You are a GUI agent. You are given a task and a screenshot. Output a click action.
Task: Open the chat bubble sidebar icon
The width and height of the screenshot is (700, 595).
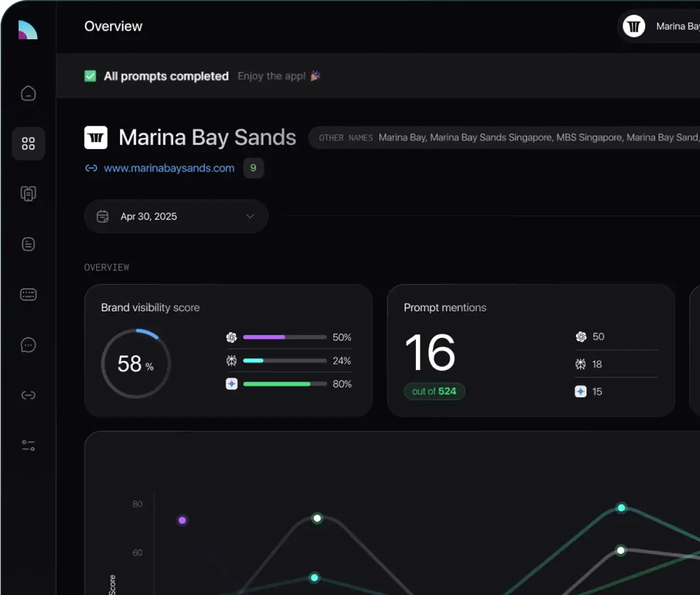(28, 345)
